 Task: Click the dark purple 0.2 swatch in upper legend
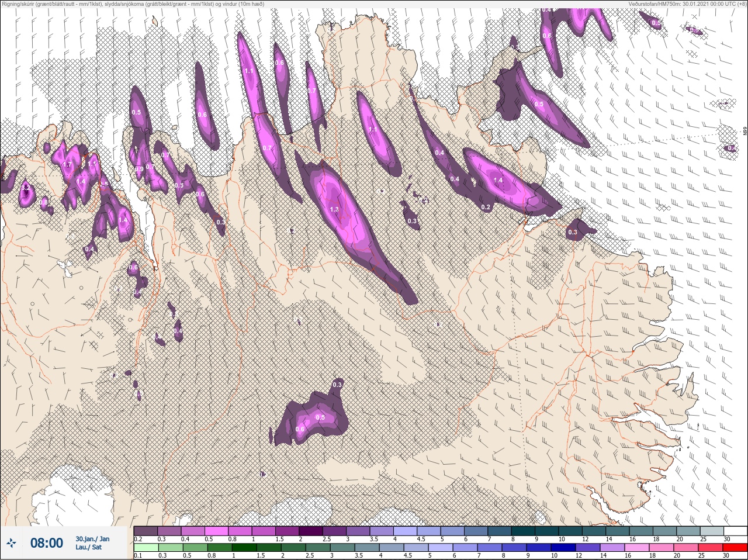(146, 531)
